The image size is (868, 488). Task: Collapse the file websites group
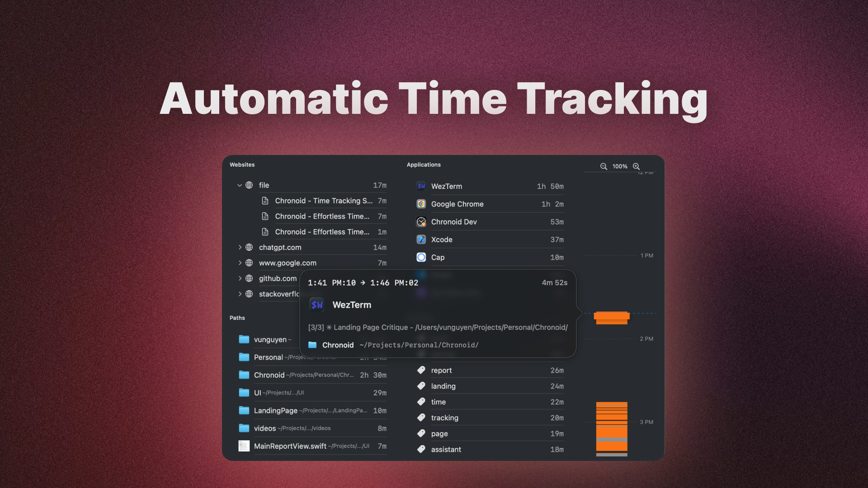click(240, 185)
